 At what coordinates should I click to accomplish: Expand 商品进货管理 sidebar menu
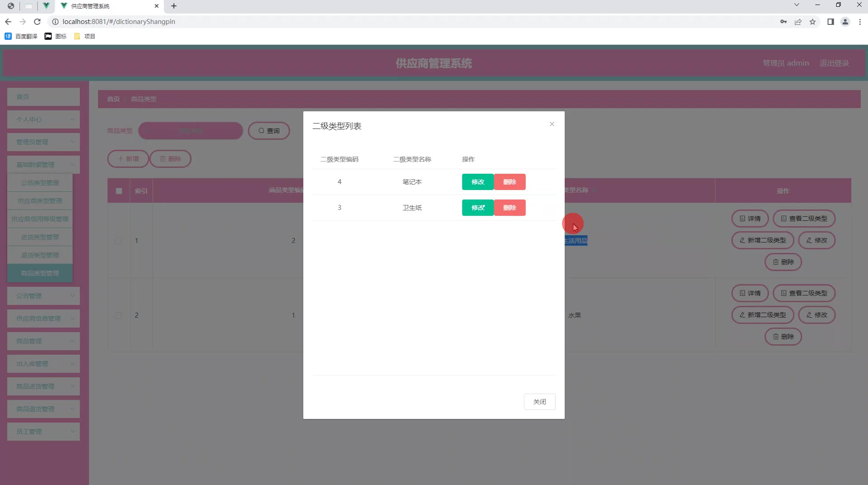[x=43, y=386]
